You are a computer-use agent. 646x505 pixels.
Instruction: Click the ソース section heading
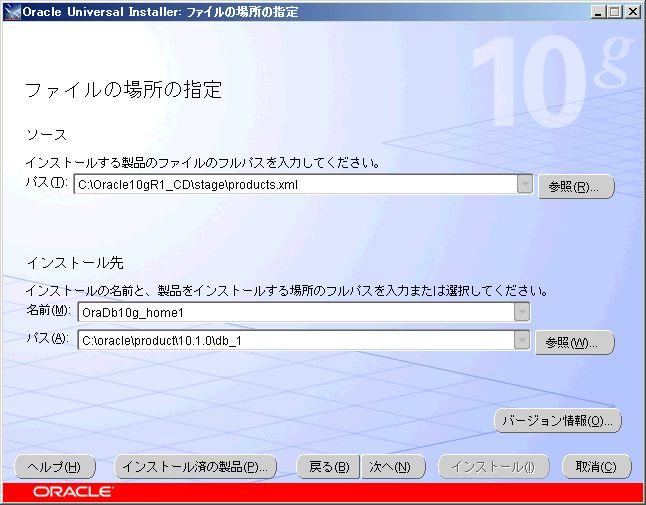(x=47, y=135)
